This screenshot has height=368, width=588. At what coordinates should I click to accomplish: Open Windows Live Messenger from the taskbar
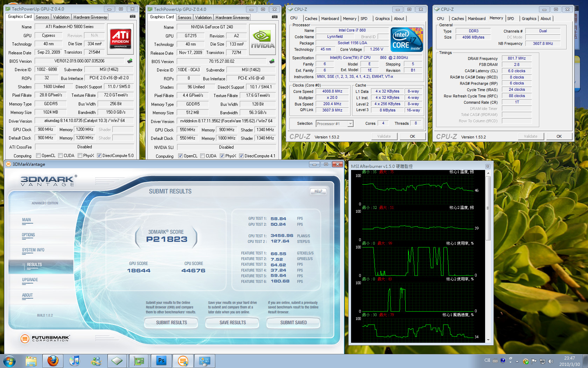click(96, 361)
